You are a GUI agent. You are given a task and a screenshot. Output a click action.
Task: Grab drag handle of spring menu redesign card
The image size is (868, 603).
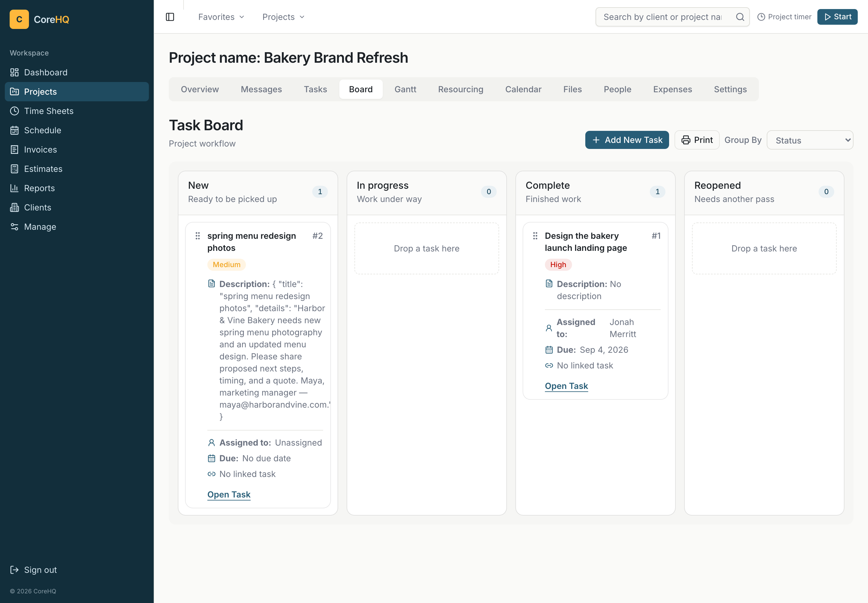pyautogui.click(x=197, y=236)
